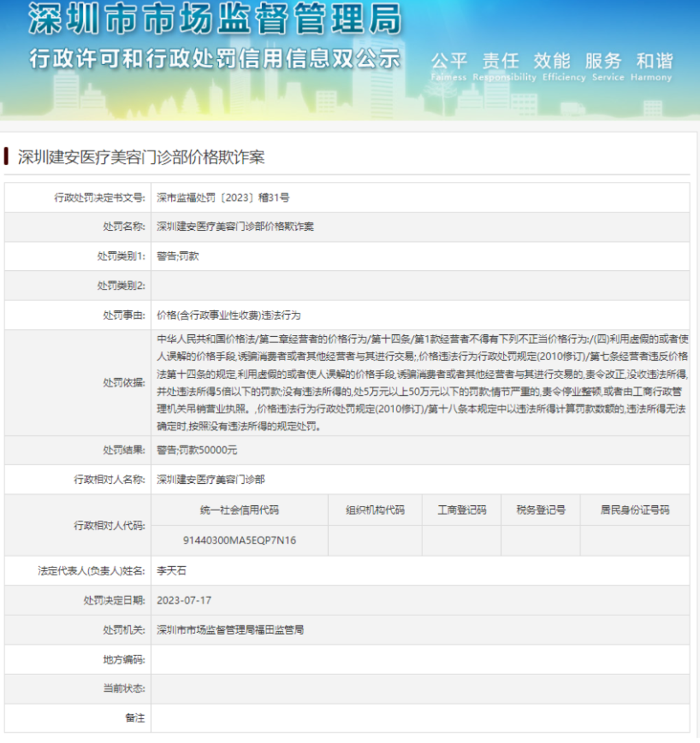Click the label 当前状态
The height and width of the screenshot is (743, 700).
[x=124, y=689]
